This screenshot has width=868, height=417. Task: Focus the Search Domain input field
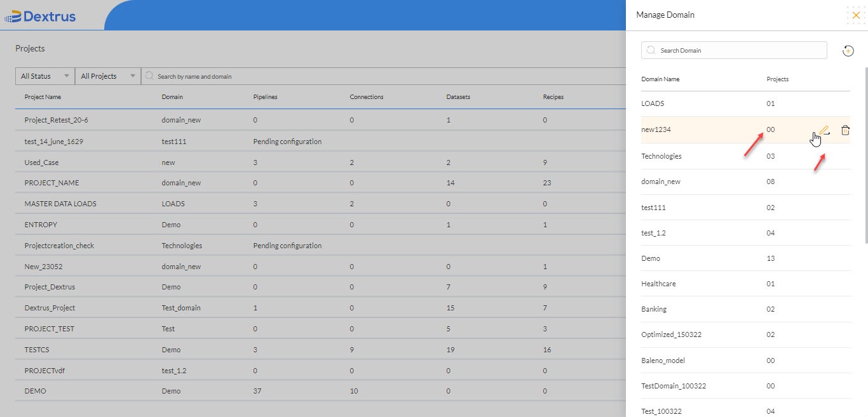coord(734,50)
